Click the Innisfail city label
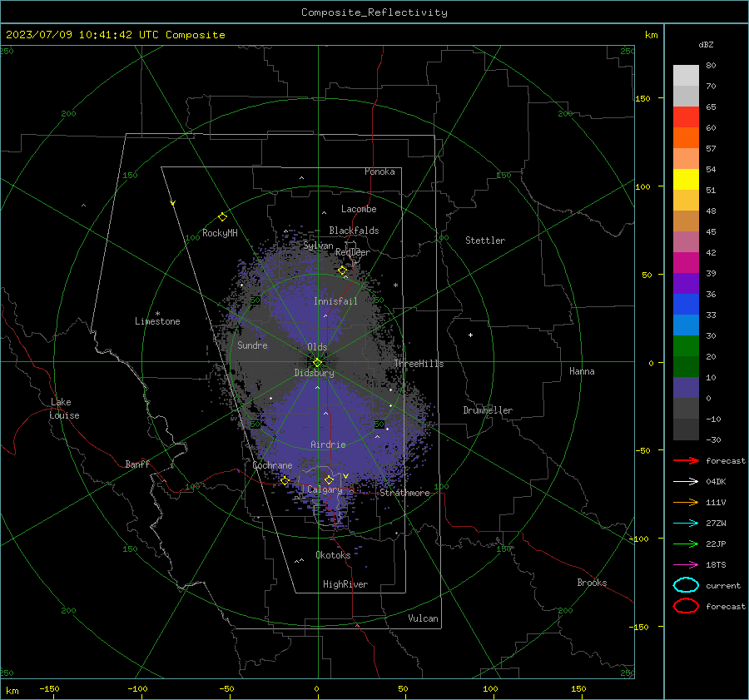The image size is (749, 700). tap(335, 301)
